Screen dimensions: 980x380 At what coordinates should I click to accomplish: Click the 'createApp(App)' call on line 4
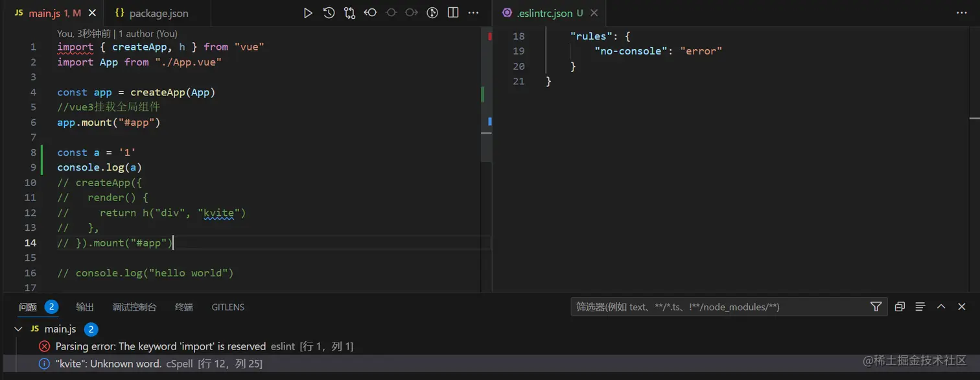pyautogui.click(x=173, y=92)
